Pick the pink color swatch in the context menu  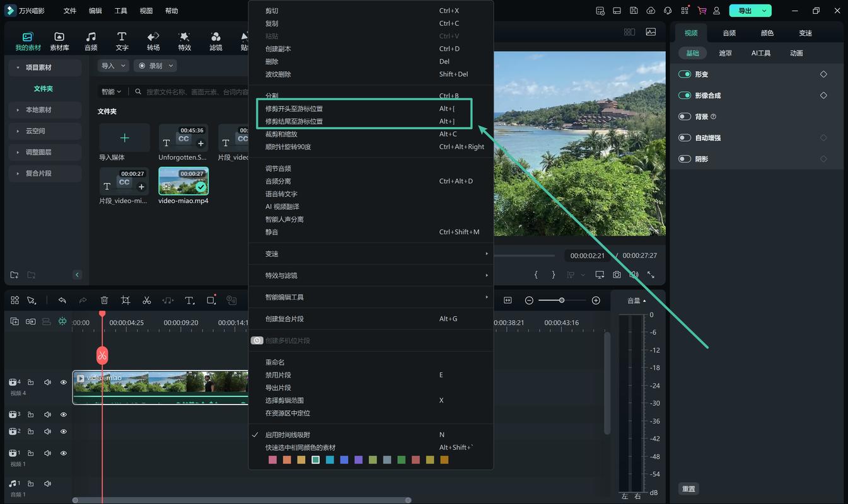272,460
